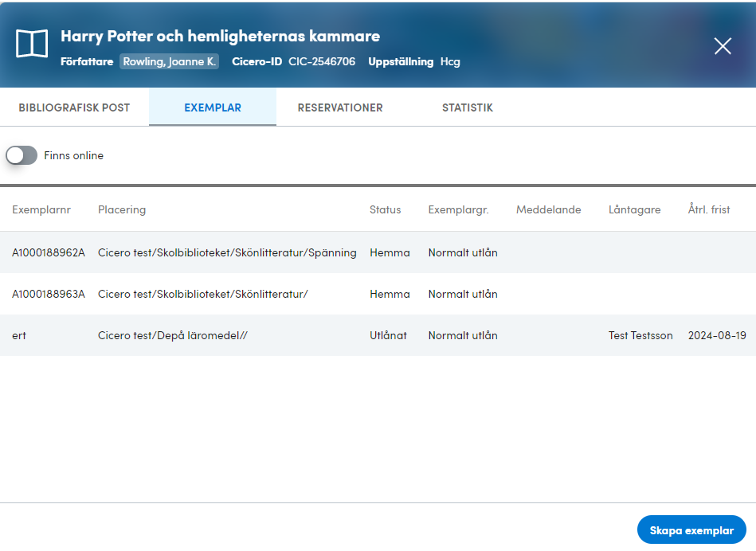Screen dimensions: 756x551
Task: Click author link Rowling, Joanne K.
Action: (169, 61)
